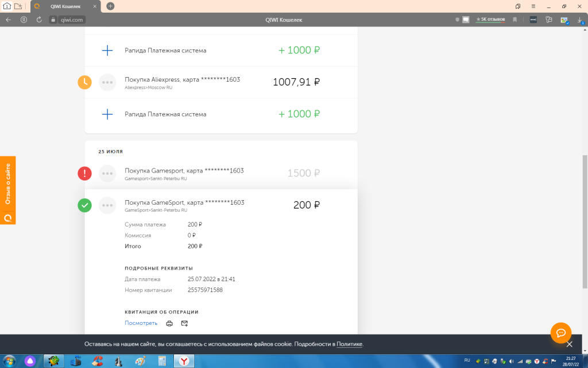588x368 pixels.
Task: Click the three-dots icon on the Aliexpress row
Action: coord(107,82)
